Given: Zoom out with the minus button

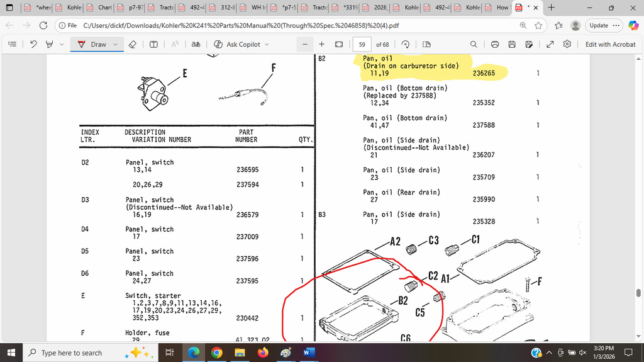Looking at the screenshot, I should [x=305, y=44].
